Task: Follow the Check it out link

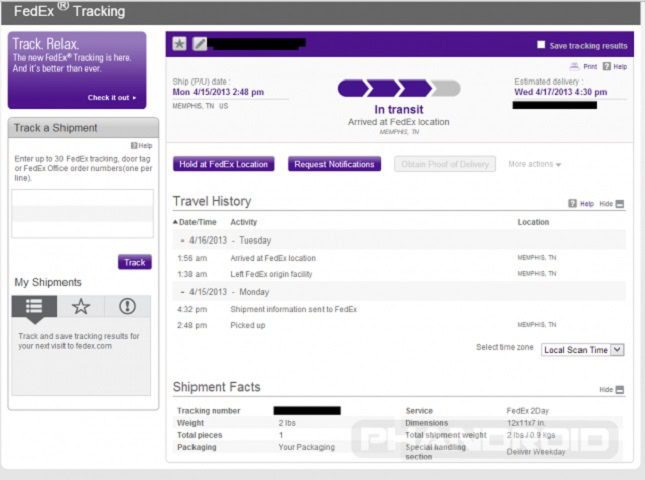Action: pos(111,98)
